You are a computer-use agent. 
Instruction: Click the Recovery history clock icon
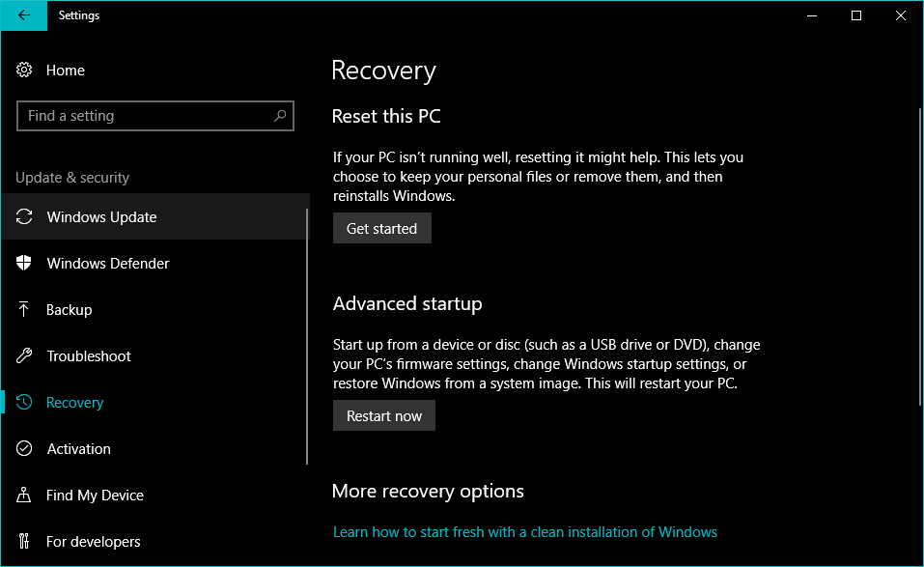(25, 403)
